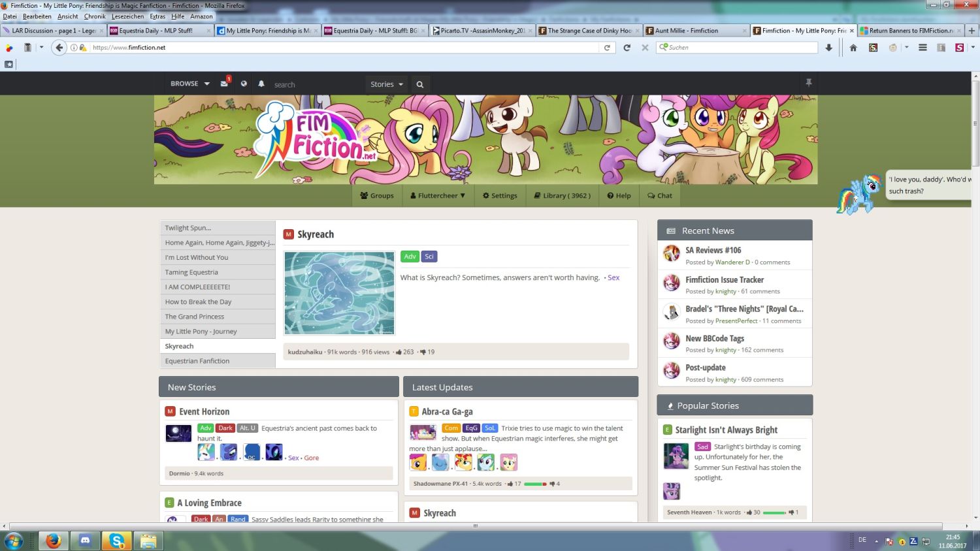This screenshot has height=551, width=980.
Task: Pin the navigation bar with the pin icon
Action: coord(809,83)
